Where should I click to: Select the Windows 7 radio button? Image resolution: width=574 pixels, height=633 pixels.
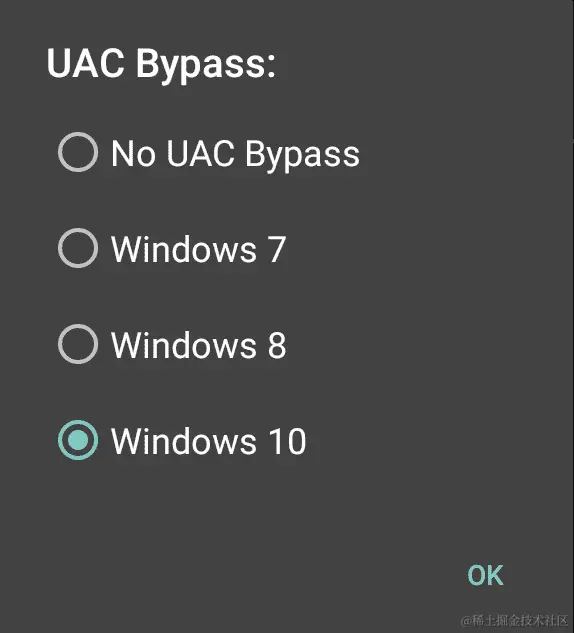click(78, 248)
